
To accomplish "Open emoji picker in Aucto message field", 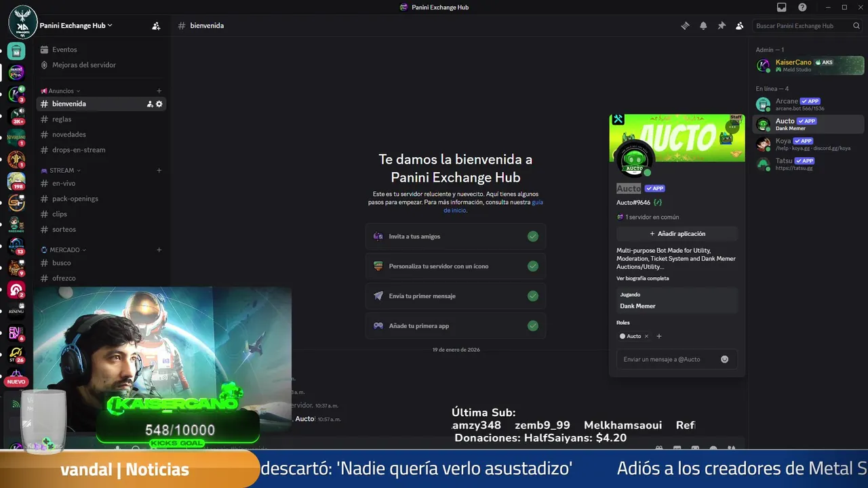I will tap(724, 359).
